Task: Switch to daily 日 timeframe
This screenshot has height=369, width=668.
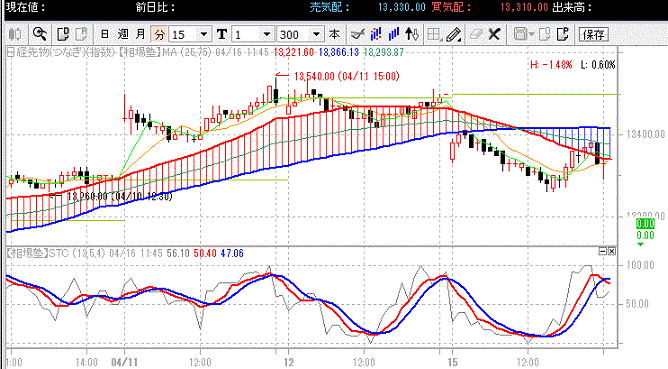Action: coord(105,34)
